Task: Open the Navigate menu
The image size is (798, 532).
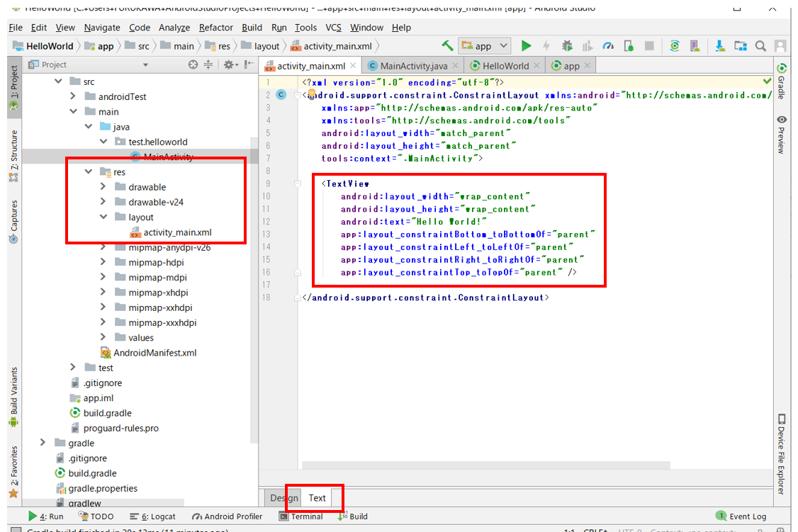Action: (102, 28)
